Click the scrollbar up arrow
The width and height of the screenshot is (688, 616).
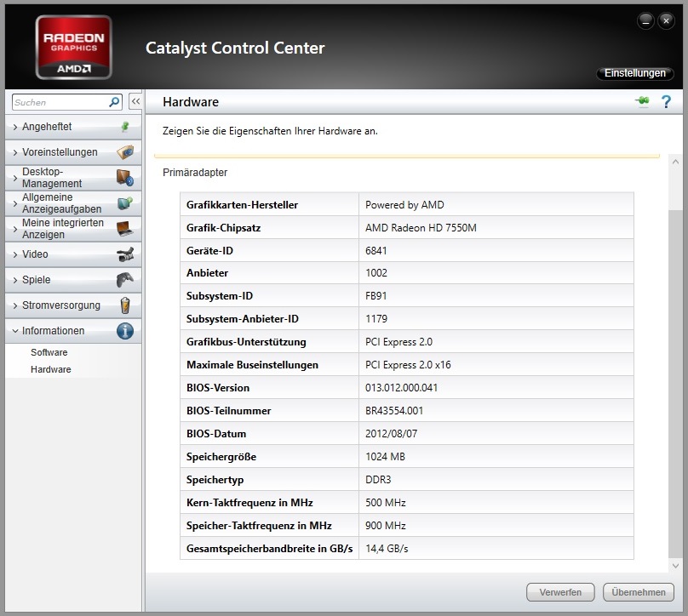pyautogui.click(x=676, y=162)
